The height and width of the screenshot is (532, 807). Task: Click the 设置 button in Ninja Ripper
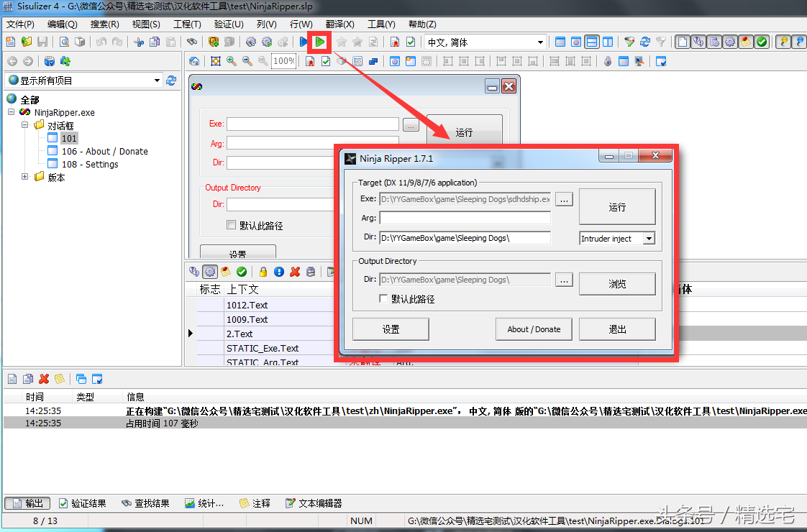tap(391, 329)
